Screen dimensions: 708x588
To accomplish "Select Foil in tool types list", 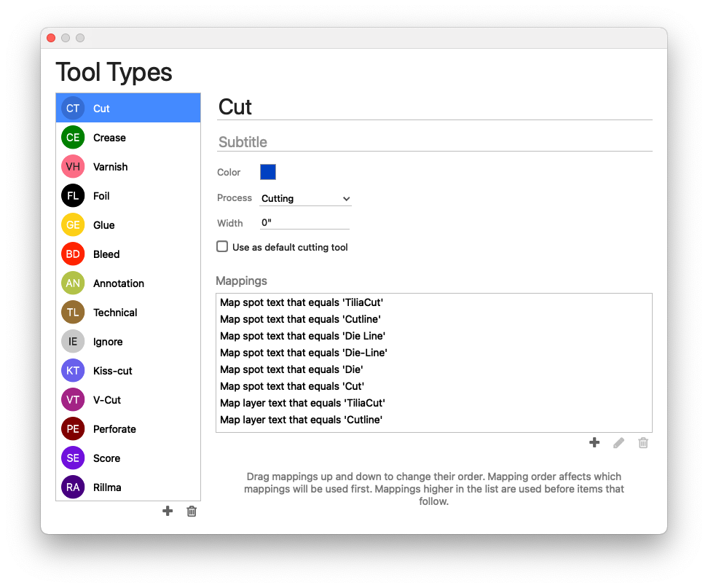I will coord(128,195).
